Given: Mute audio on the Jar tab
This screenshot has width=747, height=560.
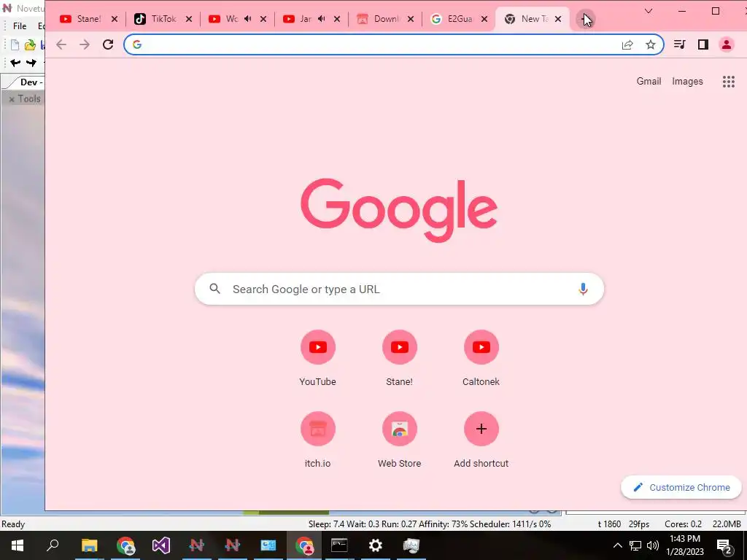Looking at the screenshot, I should pyautogui.click(x=322, y=19).
